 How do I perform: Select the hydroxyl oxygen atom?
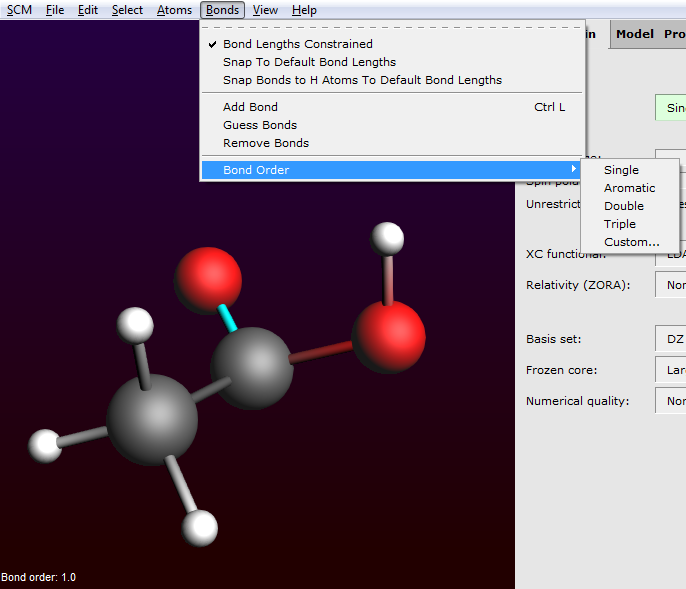tap(388, 337)
